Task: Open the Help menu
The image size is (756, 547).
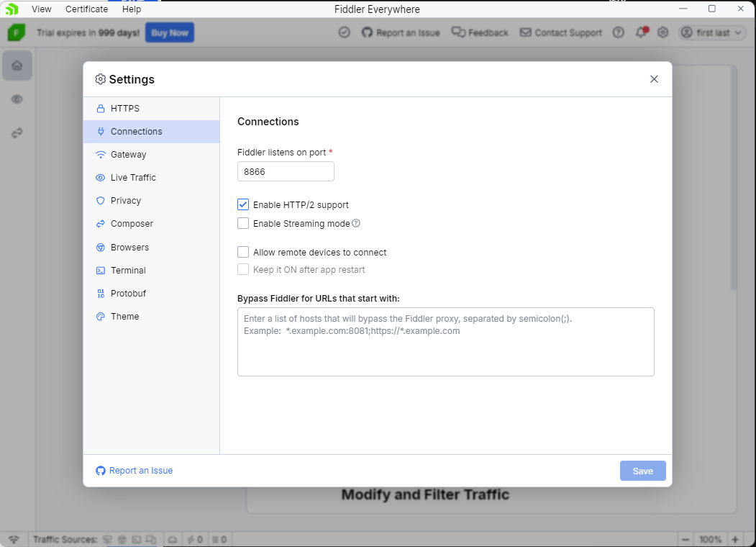Action: point(132,9)
